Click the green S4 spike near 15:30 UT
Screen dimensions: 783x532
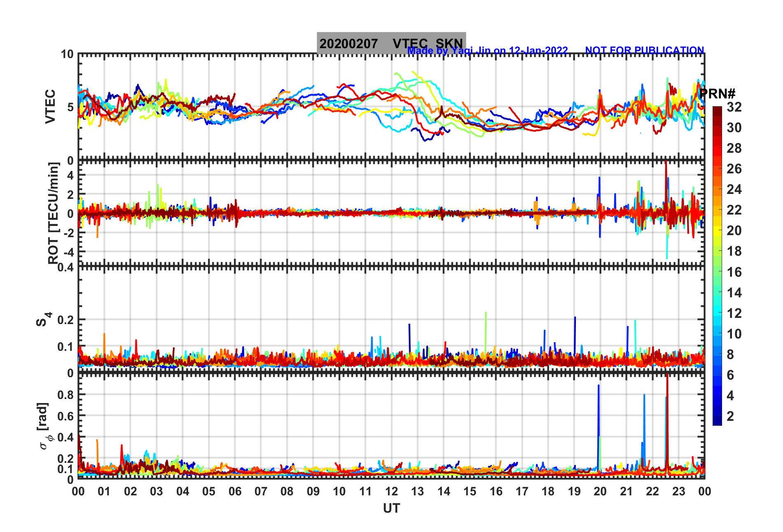click(486, 331)
